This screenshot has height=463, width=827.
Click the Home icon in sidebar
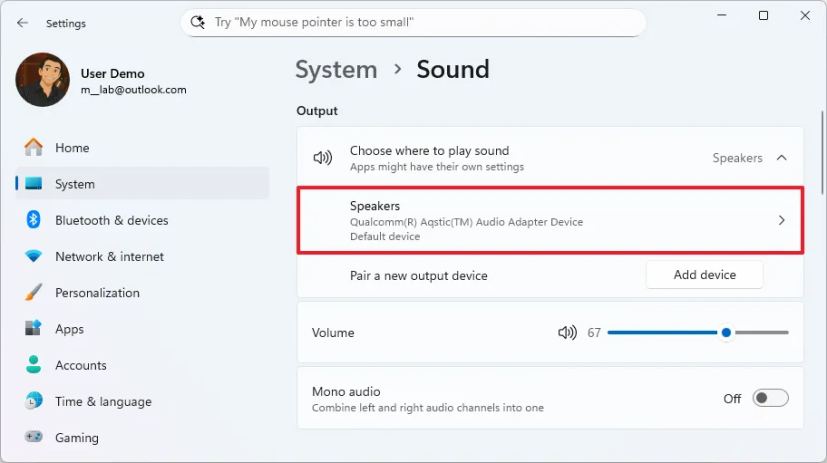[x=34, y=148]
